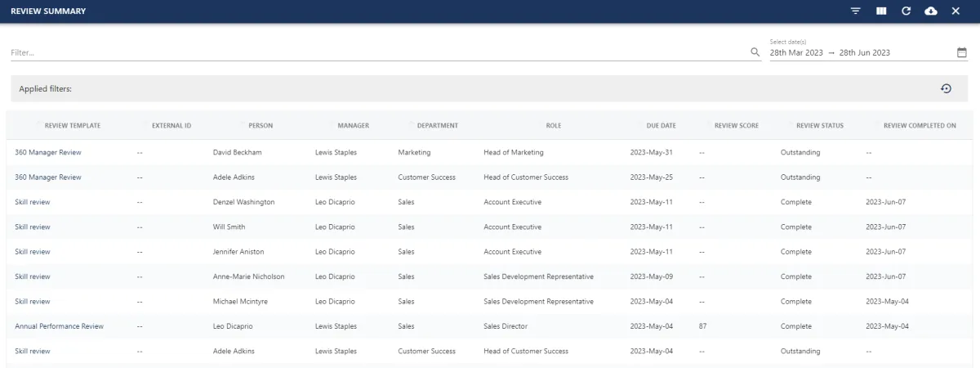The height and width of the screenshot is (368, 980).
Task: Click David Beckham's Outstanding status
Action: pos(800,152)
